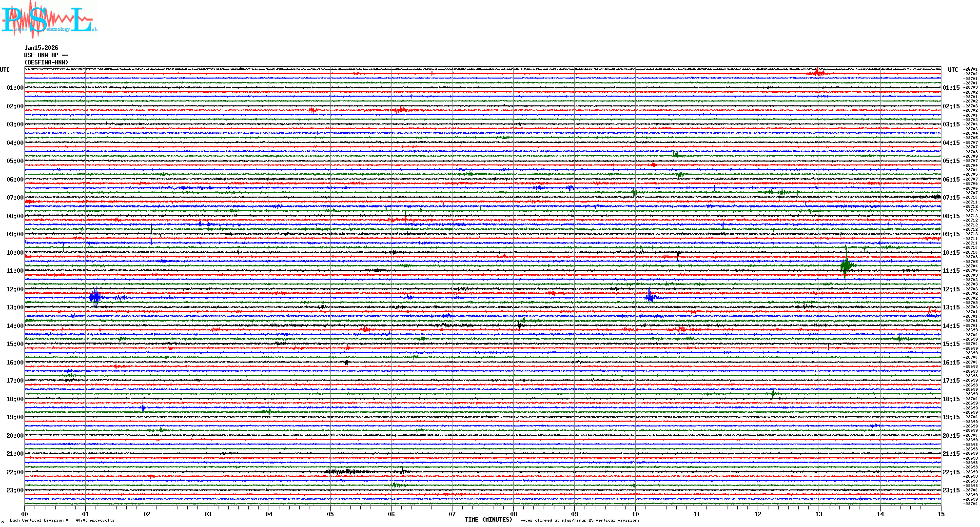Image resolution: width=980 pixels, height=527 pixels.
Task: Click the 07:00 hour label on the left
Action: coord(15,198)
